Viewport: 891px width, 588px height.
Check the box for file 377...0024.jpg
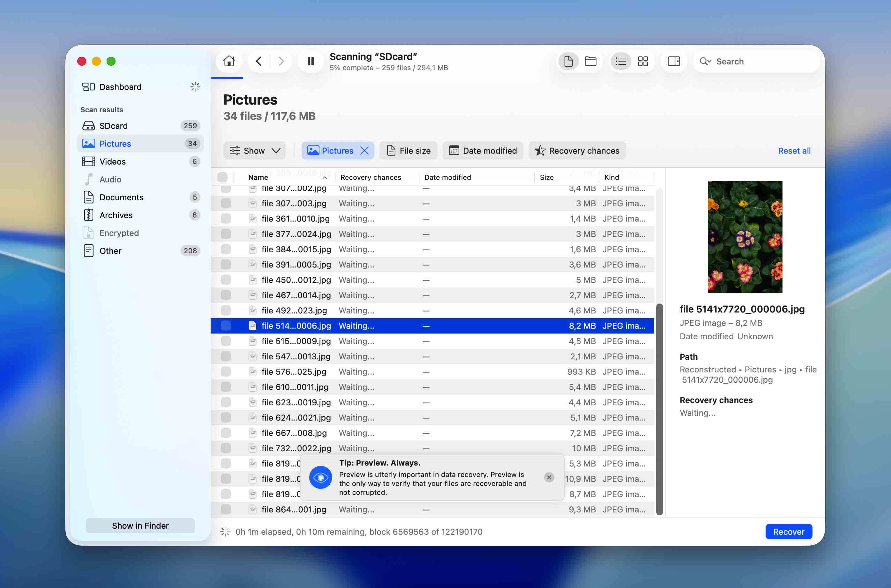(226, 234)
